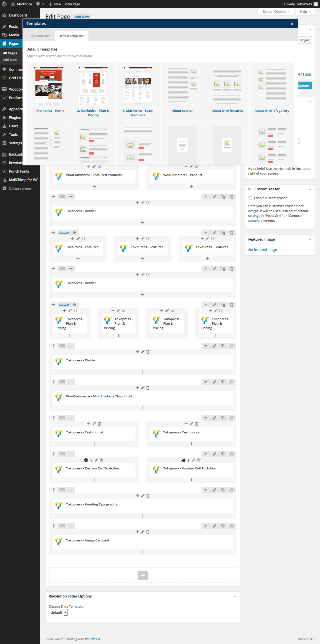The width and height of the screenshot is (320, 644).
Task: Open Punch Fonts menu item
Action: click(19, 171)
